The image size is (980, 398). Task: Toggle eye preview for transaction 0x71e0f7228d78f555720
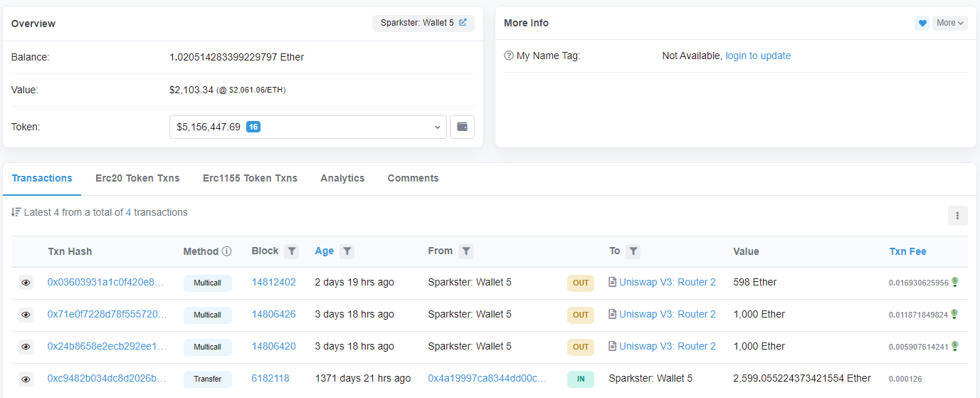[26, 315]
